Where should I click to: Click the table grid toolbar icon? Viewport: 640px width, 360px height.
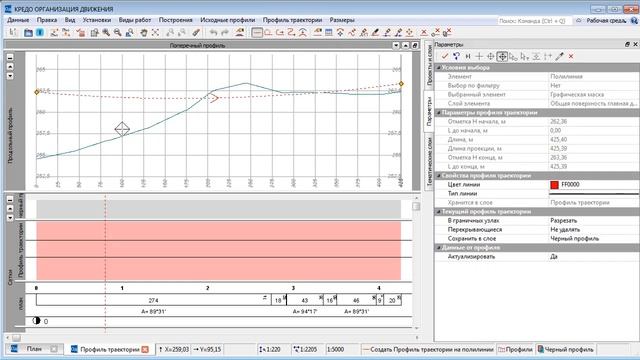(329, 33)
